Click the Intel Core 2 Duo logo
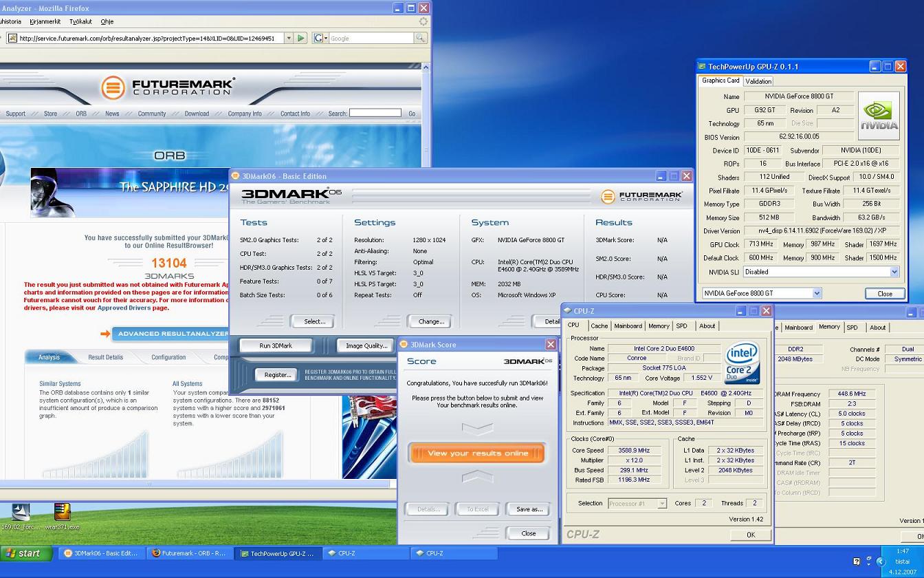This screenshot has height=578, width=924. coord(742,363)
